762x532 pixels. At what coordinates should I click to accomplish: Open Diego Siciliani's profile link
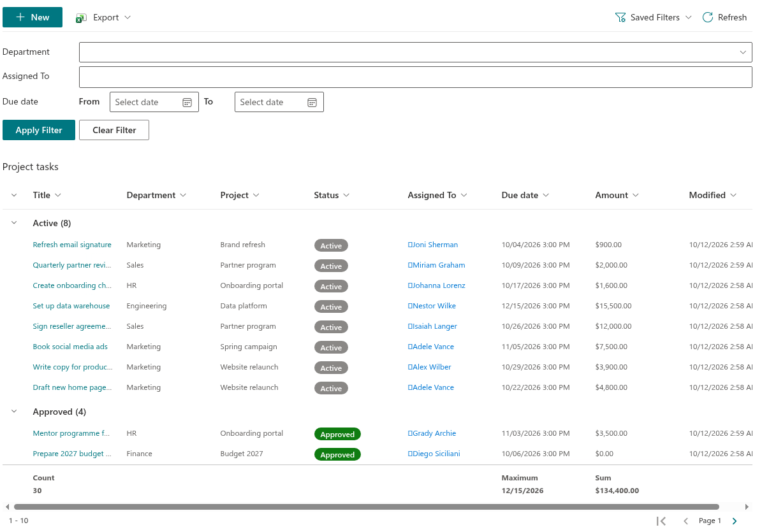434,454
